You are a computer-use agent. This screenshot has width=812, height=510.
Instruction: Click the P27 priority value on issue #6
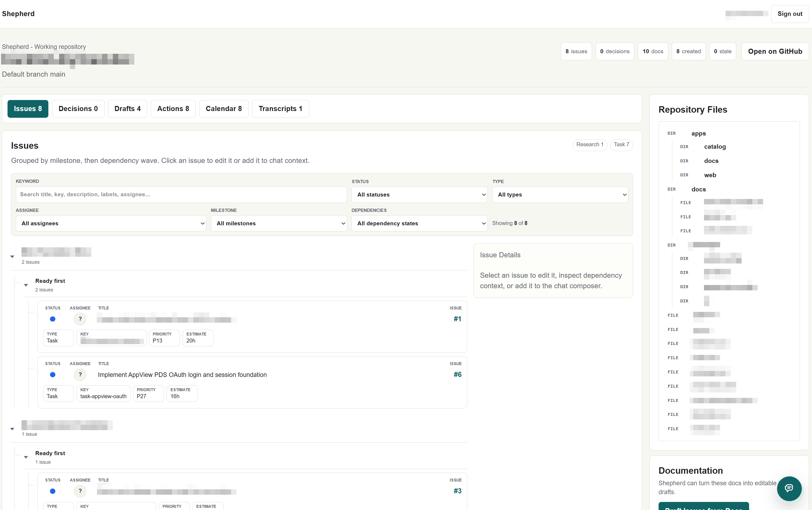coord(141,396)
